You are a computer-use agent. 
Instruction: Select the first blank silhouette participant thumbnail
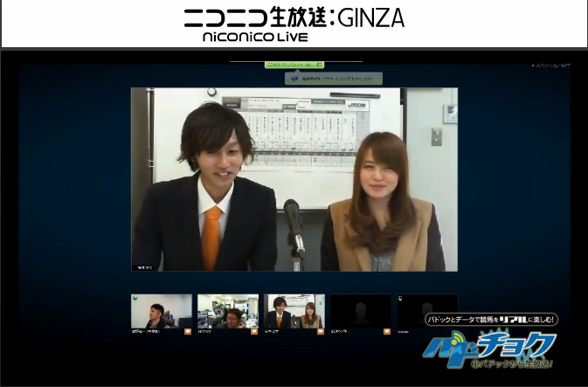361,311
